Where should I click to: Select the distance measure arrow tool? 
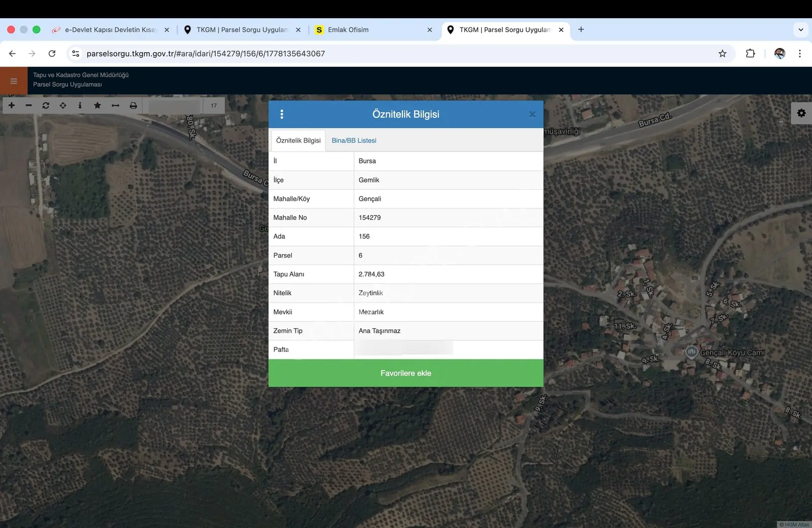(x=115, y=105)
